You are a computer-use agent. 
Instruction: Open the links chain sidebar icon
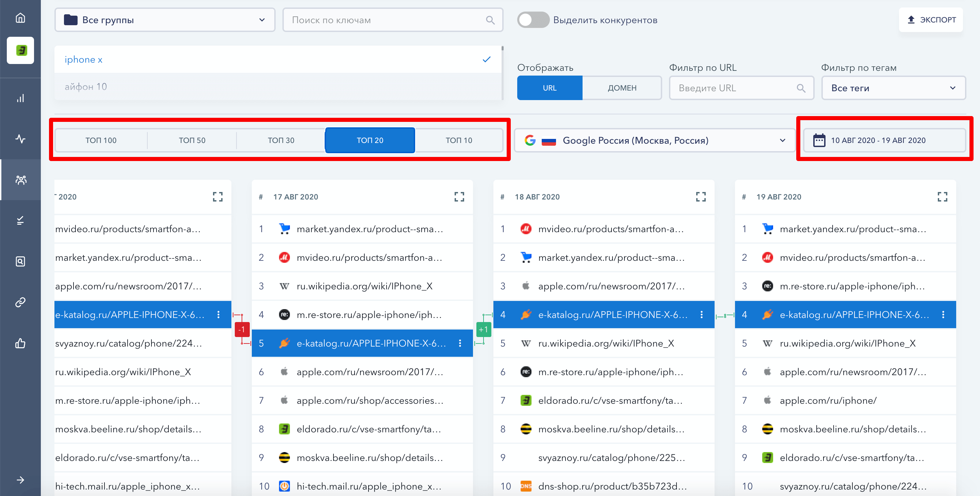20,302
